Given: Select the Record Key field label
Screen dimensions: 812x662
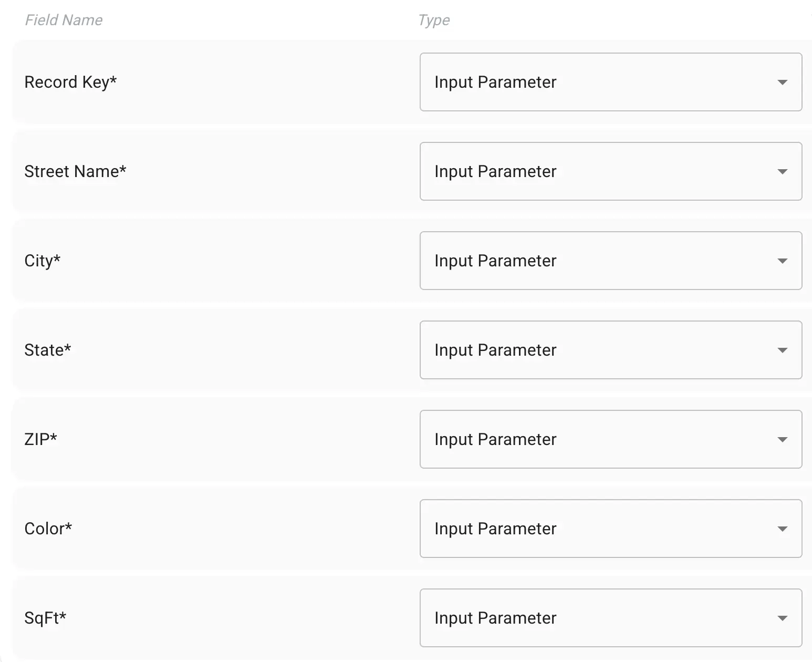Looking at the screenshot, I should click(71, 82).
